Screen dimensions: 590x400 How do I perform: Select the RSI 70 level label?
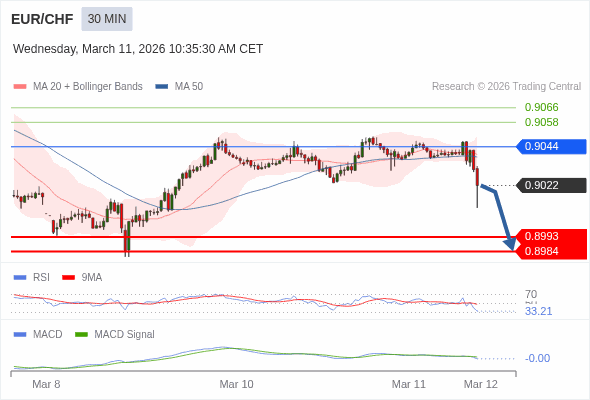click(531, 294)
